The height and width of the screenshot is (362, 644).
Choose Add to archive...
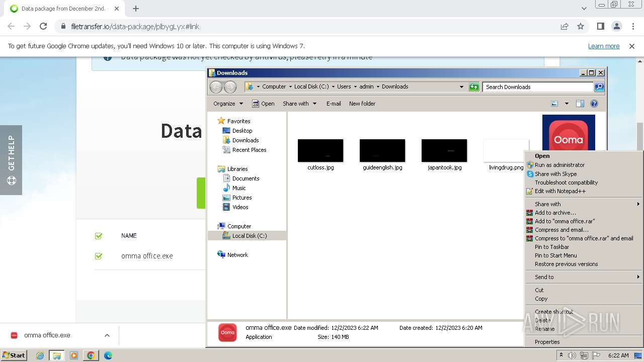(x=584, y=213)
